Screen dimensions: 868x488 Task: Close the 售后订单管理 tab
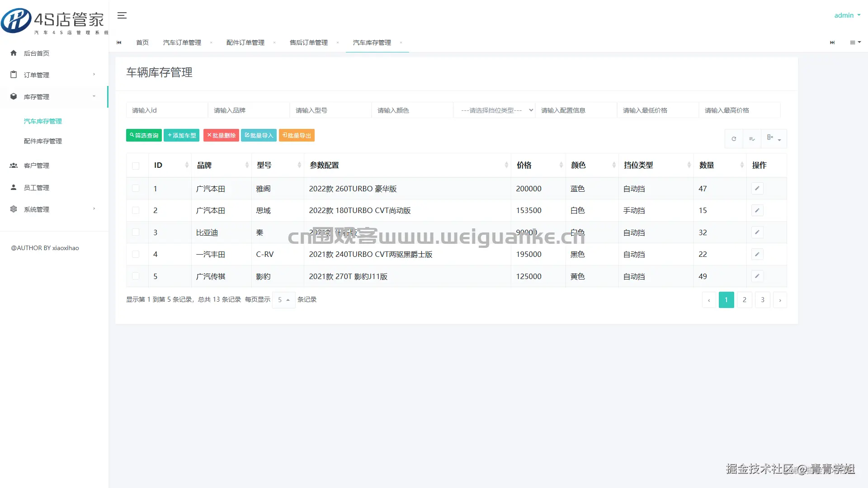[338, 43]
